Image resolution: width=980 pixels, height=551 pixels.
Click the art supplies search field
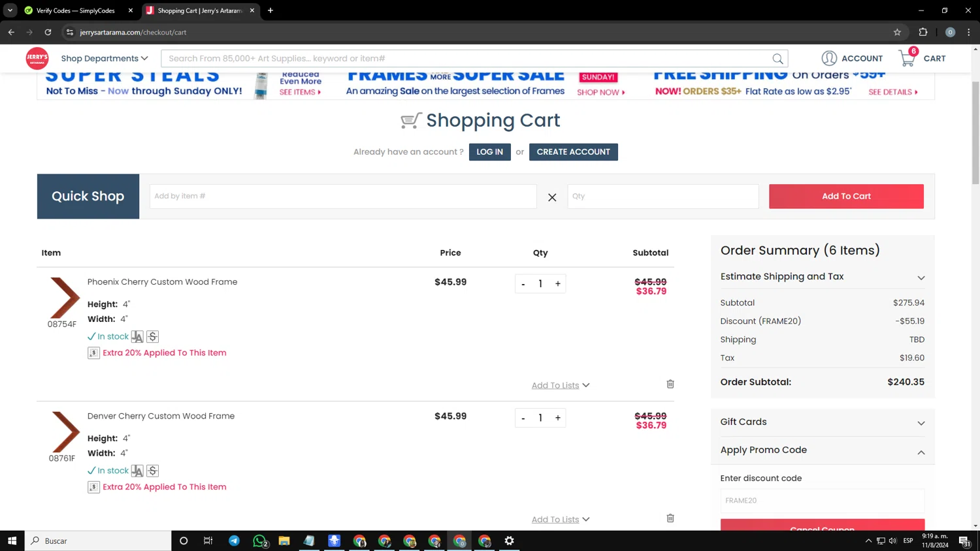[x=474, y=59]
